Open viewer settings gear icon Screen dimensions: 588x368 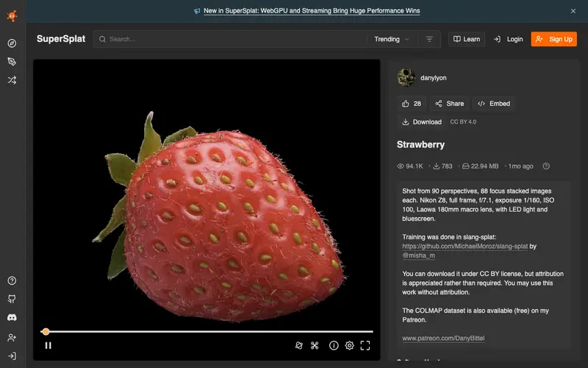click(350, 345)
